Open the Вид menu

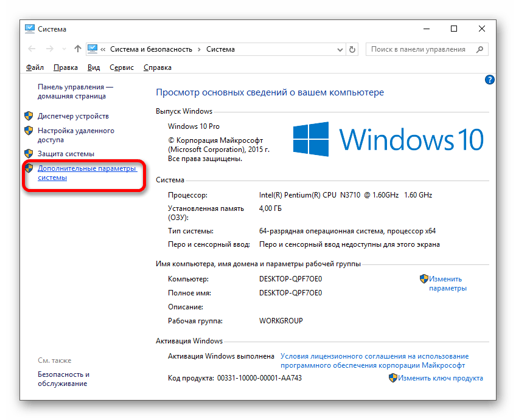pos(94,67)
